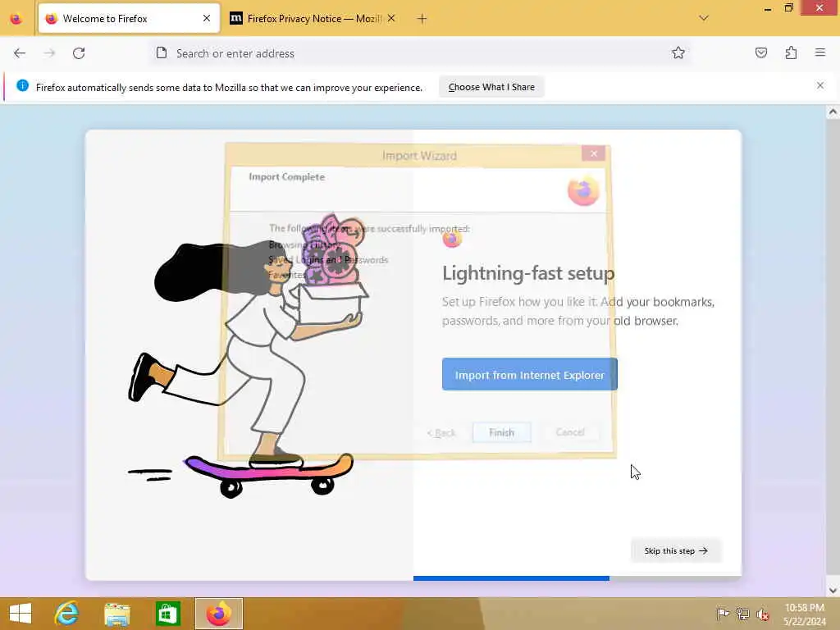
Task: Click the Firefox View pinned icon
Action: (16, 19)
